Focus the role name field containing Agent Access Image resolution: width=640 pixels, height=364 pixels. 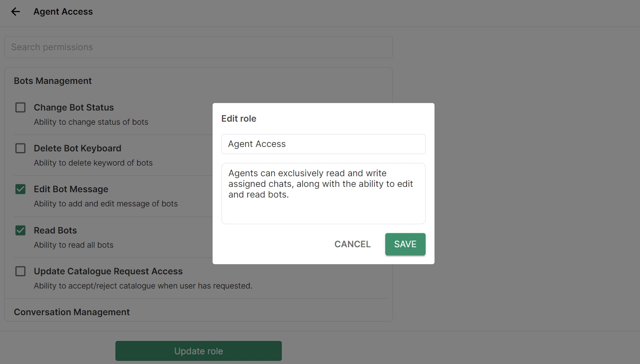tap(323, 144)
